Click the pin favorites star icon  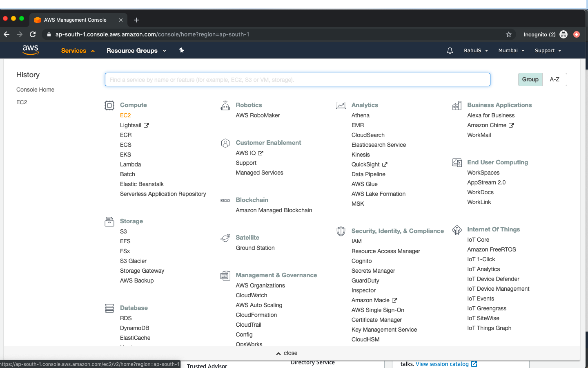(x=181, y=50)
